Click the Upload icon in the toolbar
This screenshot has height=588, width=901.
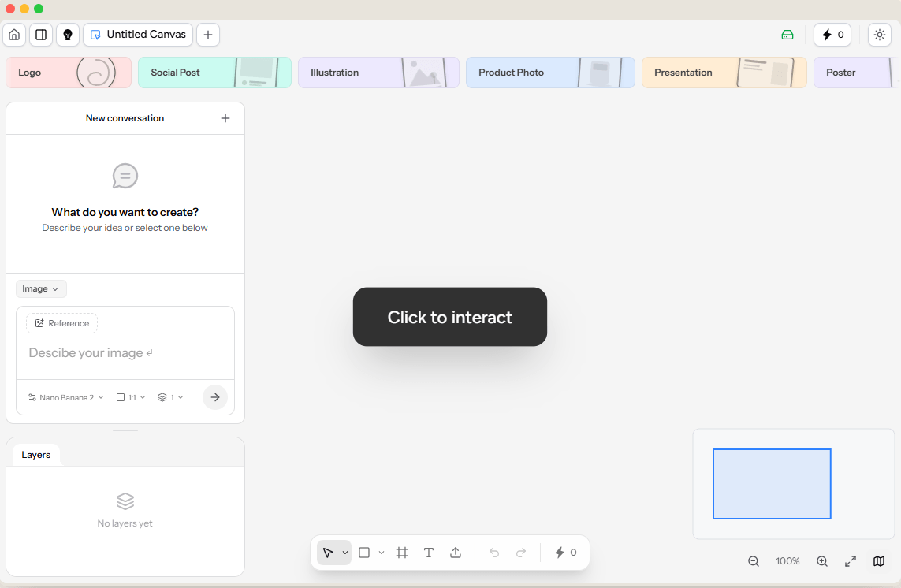coord(456,553)
